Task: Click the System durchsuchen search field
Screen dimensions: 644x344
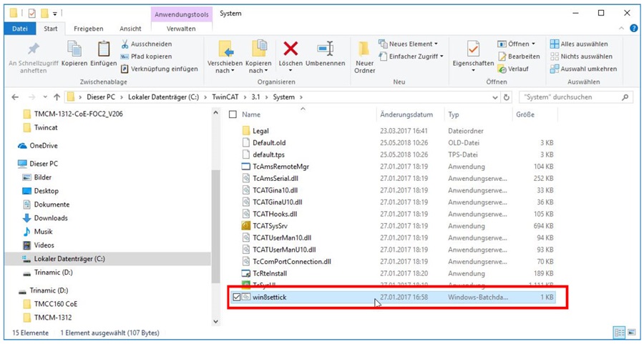Action: 571,97
